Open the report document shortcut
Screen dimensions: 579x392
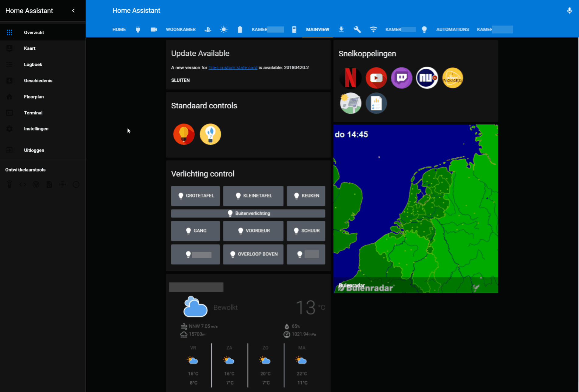(376, 103)
